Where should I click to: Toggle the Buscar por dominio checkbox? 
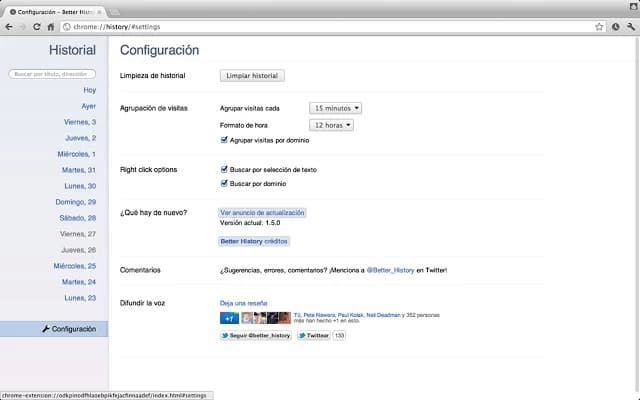point(224,184)
